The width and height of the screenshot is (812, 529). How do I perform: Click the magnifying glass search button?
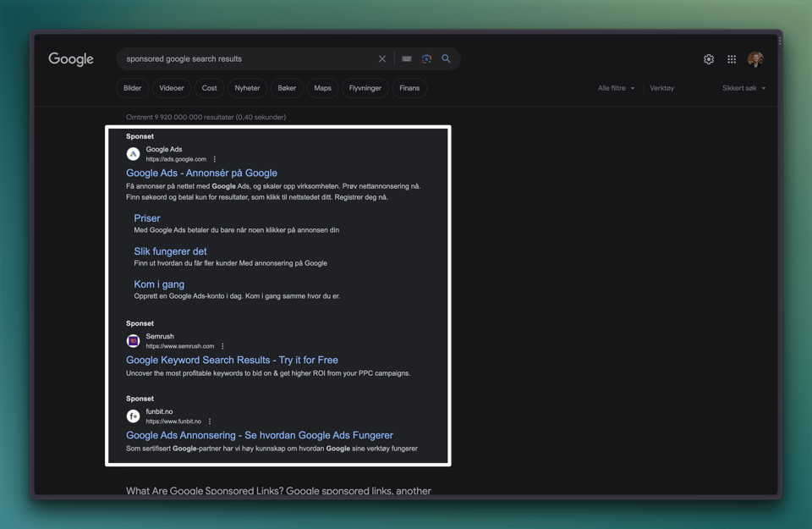point(447,59)
